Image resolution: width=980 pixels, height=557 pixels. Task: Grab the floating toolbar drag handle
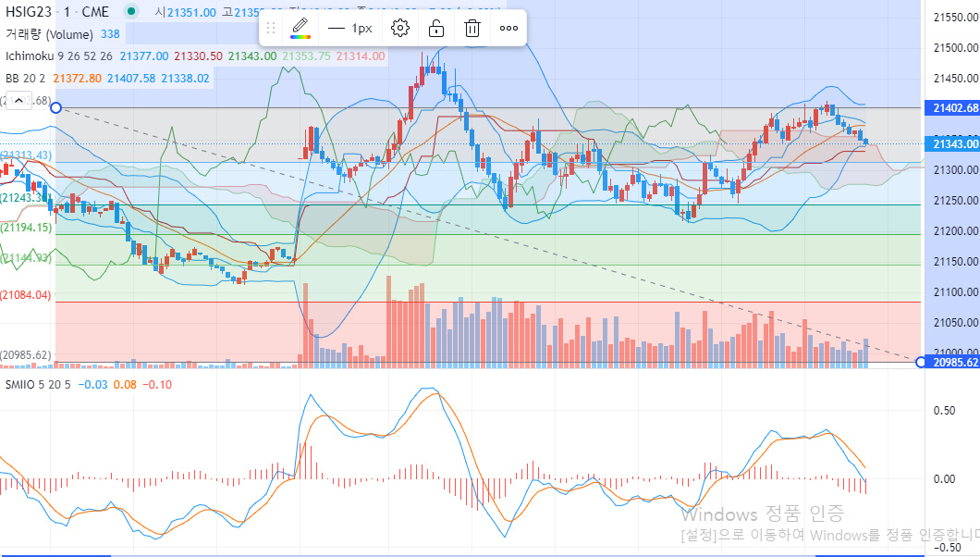tap(271, 28)
